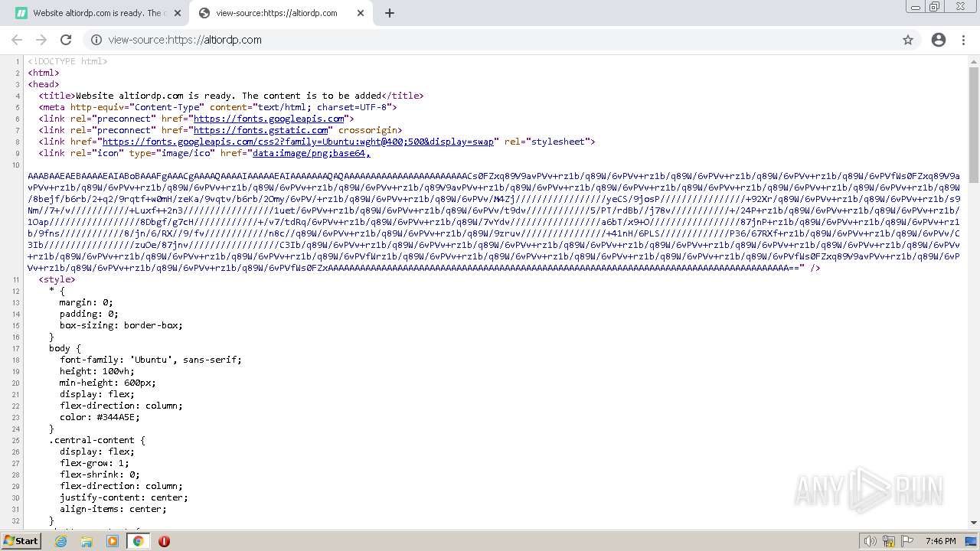The height and width of the screenshot is (551, 980).
Task: Open the site information icon in address bar
Action: tap(96, 40)
